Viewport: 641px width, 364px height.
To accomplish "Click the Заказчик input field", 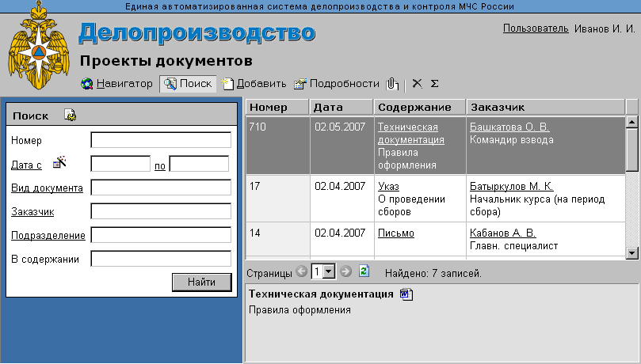I will 161,211.
